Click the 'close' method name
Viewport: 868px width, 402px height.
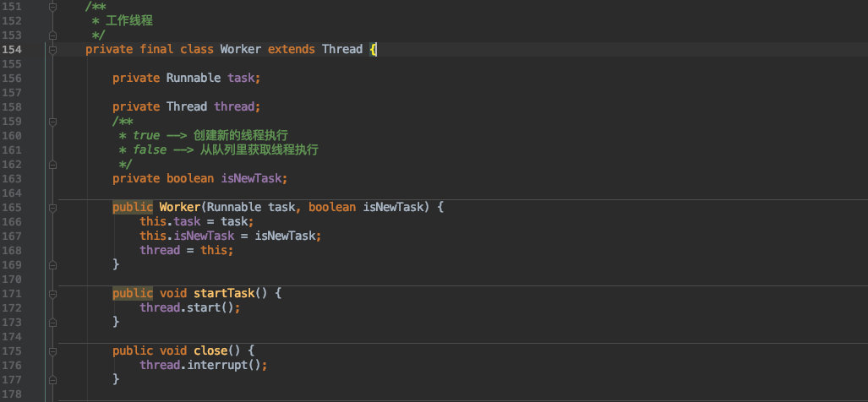[x=210, y=350]
